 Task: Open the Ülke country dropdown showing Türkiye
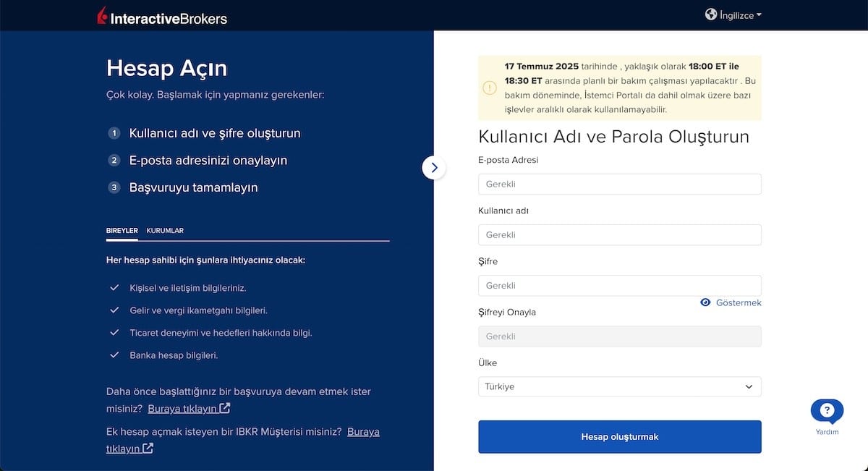click(620, 386)
